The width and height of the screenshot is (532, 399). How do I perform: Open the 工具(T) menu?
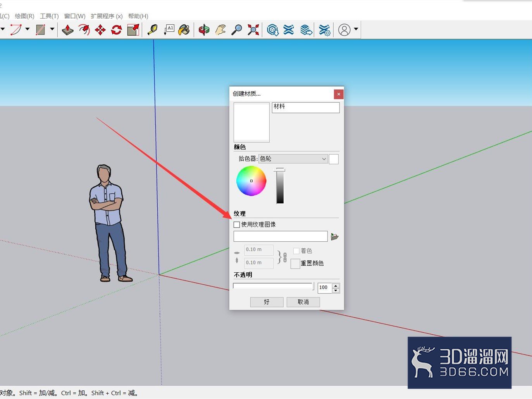pyautogui.click(x=49, y=16)
